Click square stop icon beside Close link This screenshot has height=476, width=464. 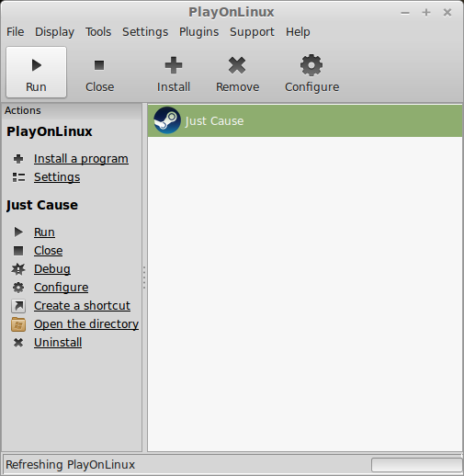(18, 251)
